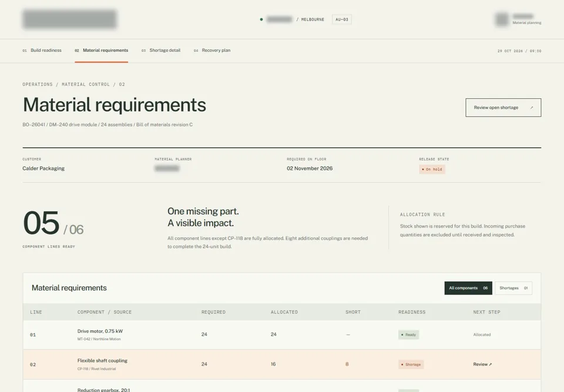Click the COMPONENT / SOURCE column header
Screen dimensions: 564x392
click(x=105, y=312)
